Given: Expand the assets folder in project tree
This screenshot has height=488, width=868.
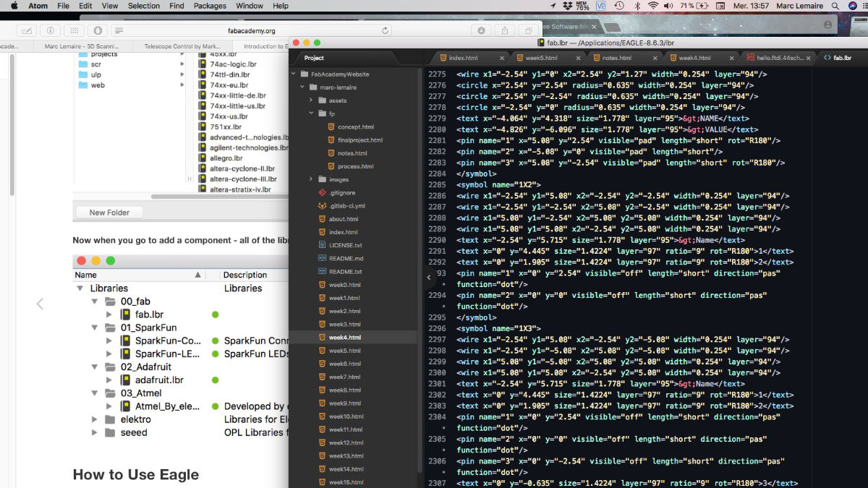Looking at the screenshot, I should [x=311, y=100].
